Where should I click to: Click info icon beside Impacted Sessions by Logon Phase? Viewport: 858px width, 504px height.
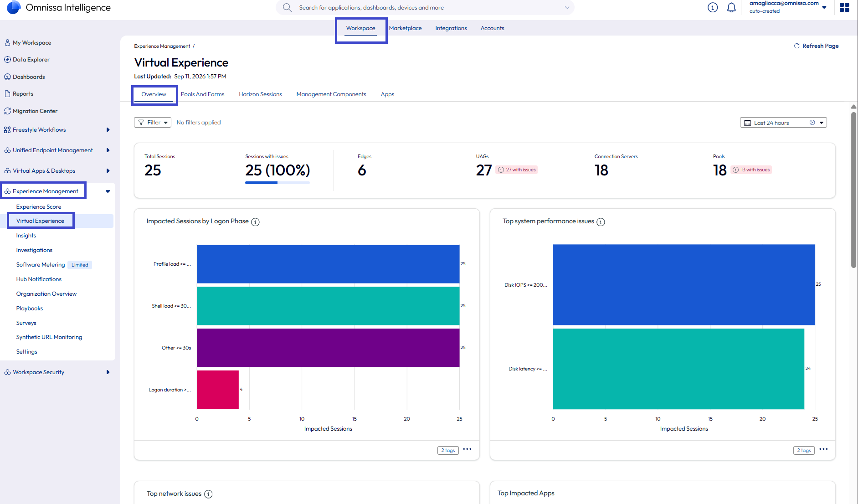[x=256, y=222]
